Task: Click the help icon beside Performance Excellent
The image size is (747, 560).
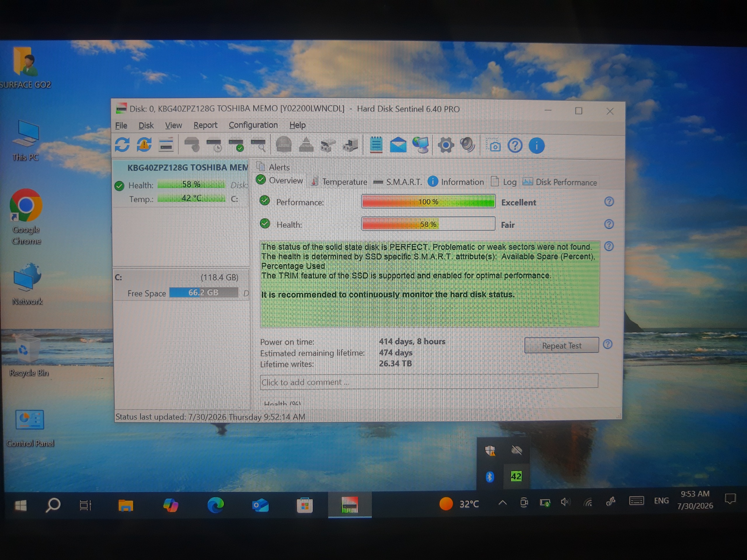Action: (x=608, y=202)
